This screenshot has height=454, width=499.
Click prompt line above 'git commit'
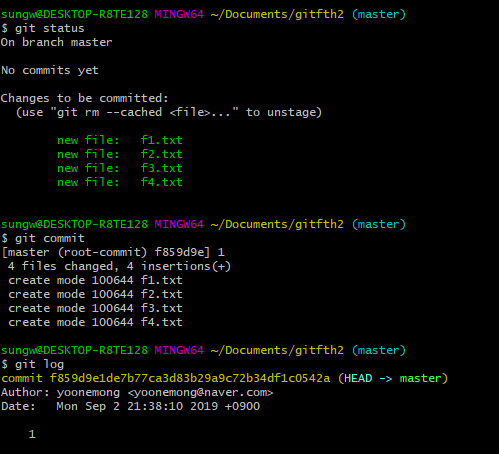pyautogui.click(x=203, y=224)
